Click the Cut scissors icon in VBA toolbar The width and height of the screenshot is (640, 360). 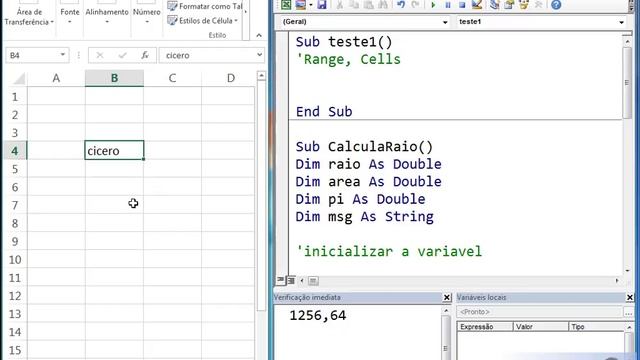pyautogui.click(x=340, y=4)
